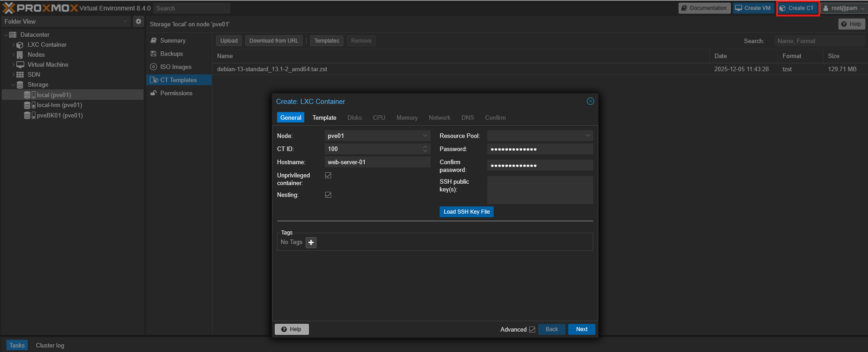The height and width of the screenshot is (352, 868).
Task: Open ISO Images section
Action: point(175,67)
